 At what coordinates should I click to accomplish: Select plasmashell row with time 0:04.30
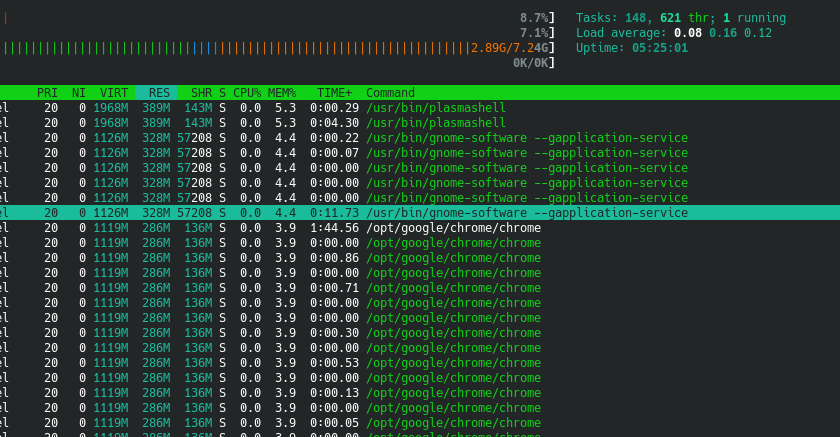[436, 123]
